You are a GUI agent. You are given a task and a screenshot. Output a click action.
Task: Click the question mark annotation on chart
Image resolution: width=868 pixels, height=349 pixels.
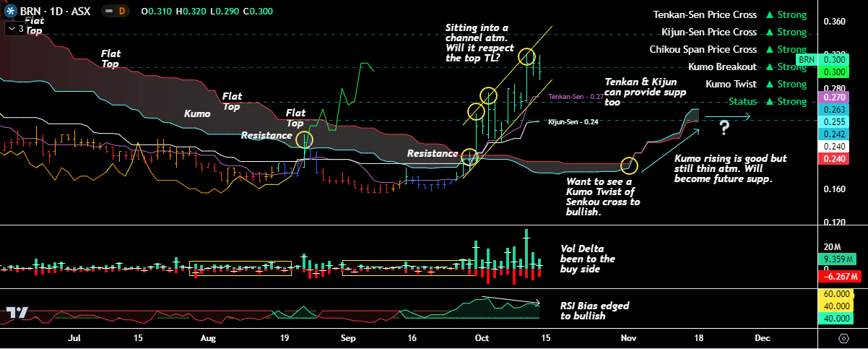click(x=723, y=129)
